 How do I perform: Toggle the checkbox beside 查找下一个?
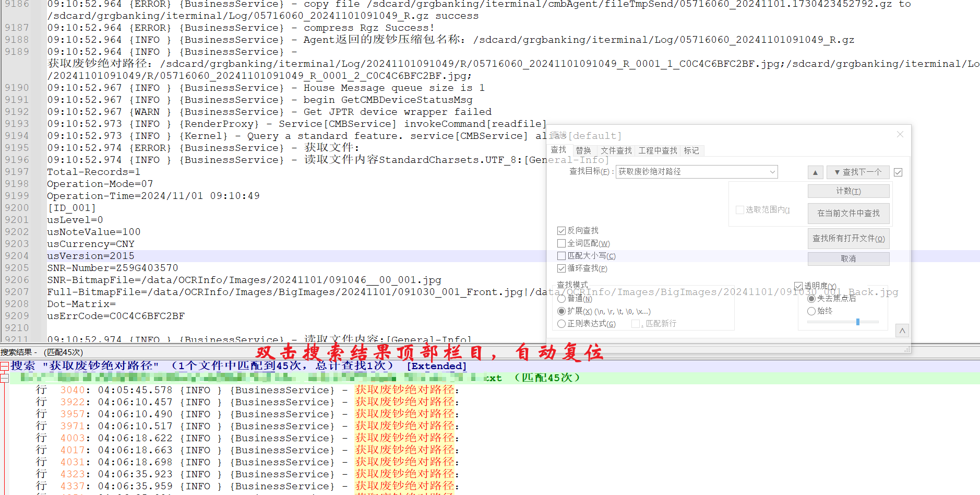point(898,172)
